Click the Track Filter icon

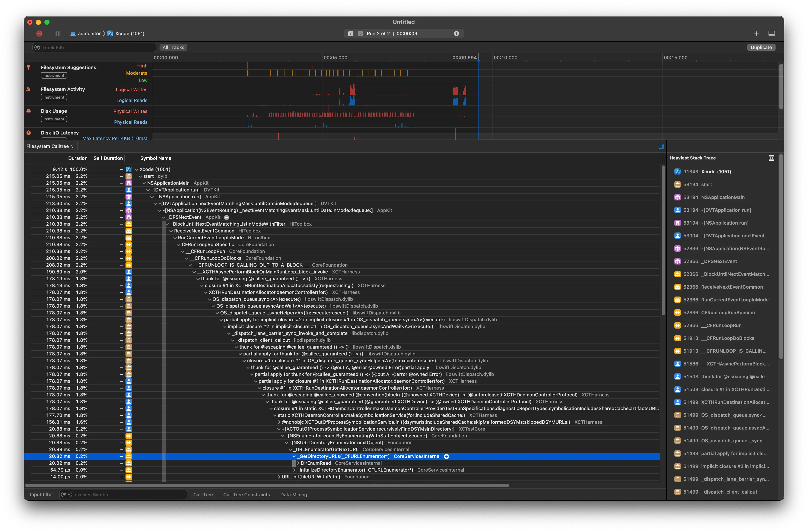37,48
